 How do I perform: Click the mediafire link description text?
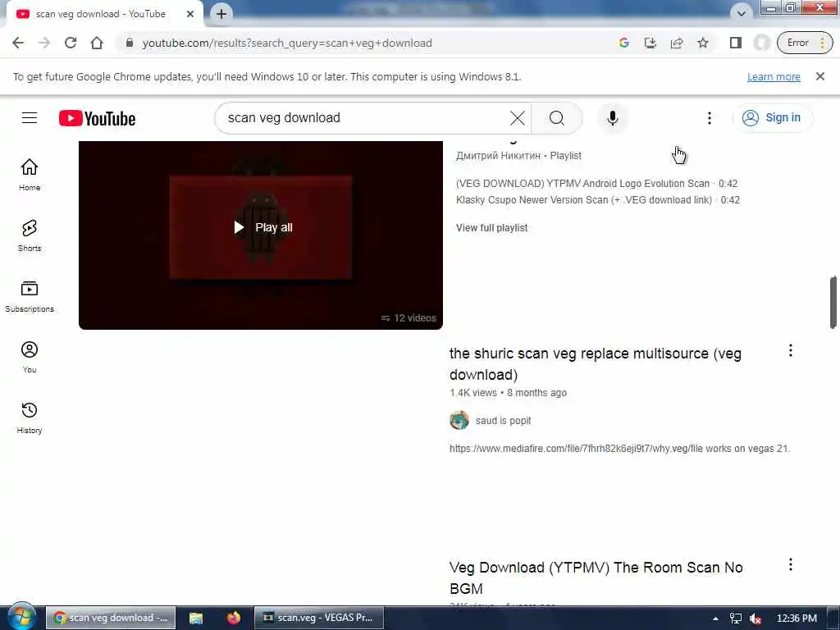coord(619,449)
